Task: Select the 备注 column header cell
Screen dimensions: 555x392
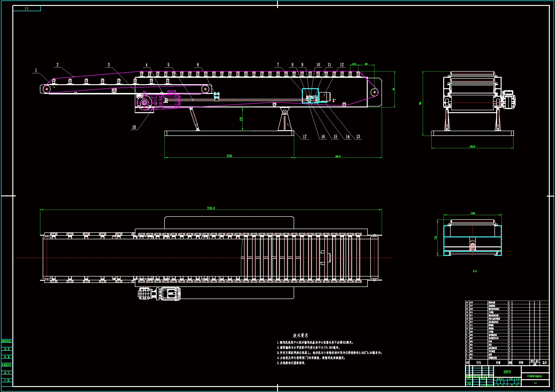Action: (x=544, y=363)
